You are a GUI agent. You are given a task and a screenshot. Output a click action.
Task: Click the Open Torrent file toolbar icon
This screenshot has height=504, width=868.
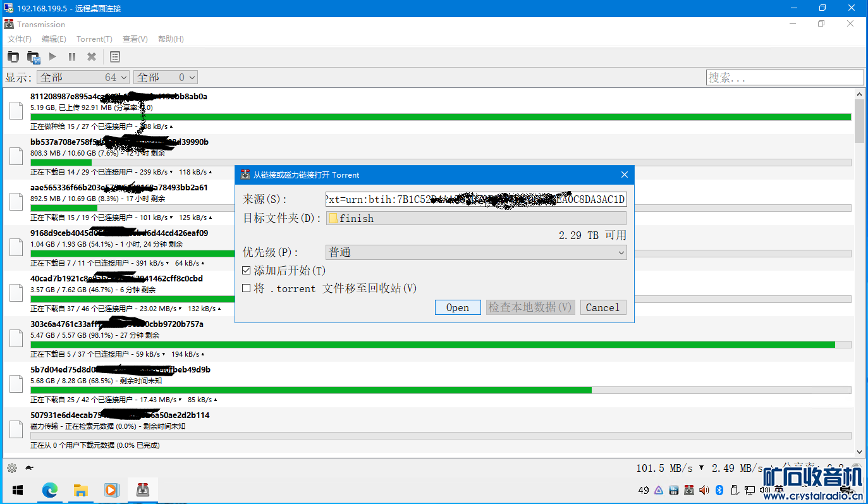13,57
